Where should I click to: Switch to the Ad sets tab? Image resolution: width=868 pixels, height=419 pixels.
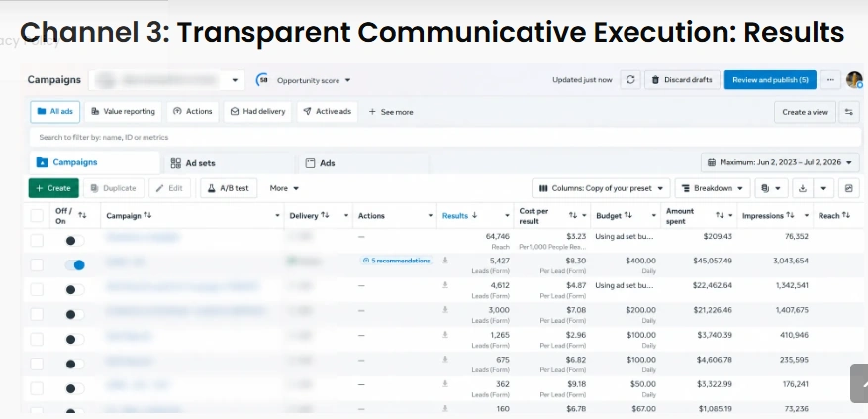point(230,163)
